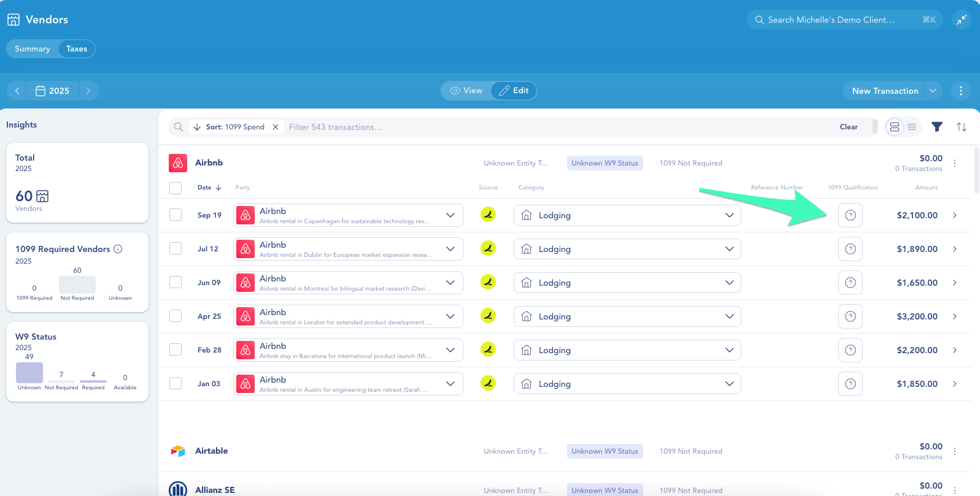Click the New Transaction button
Viewport: 980px width, 496px height.
pos(885,91)
